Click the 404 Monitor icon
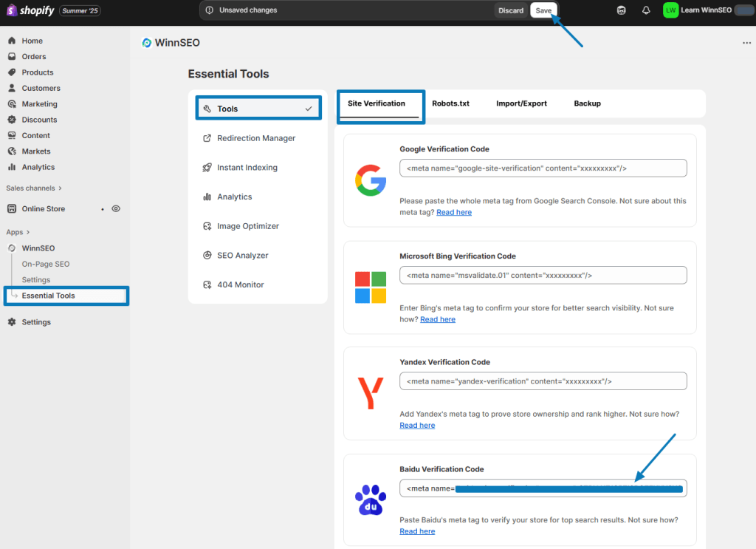 [x=207, y=284]
